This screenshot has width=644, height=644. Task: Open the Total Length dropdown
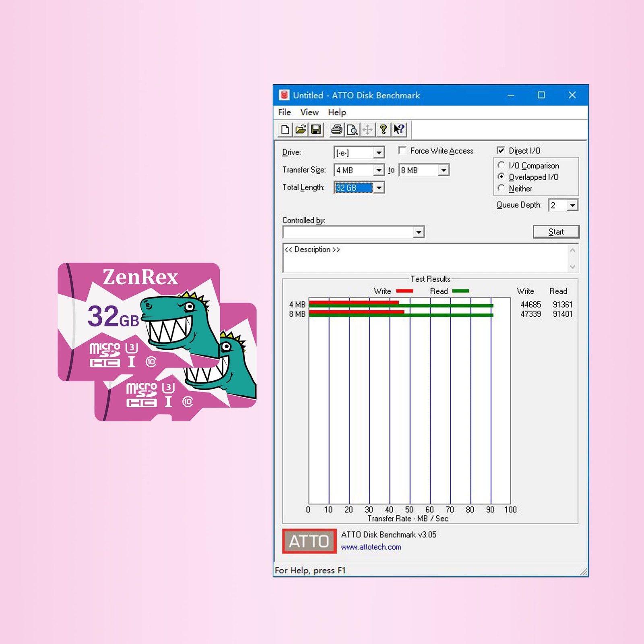379,188
